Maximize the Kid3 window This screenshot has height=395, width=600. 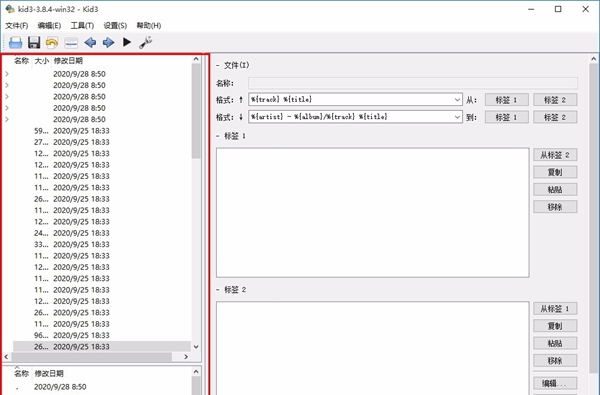pos(558,9)
